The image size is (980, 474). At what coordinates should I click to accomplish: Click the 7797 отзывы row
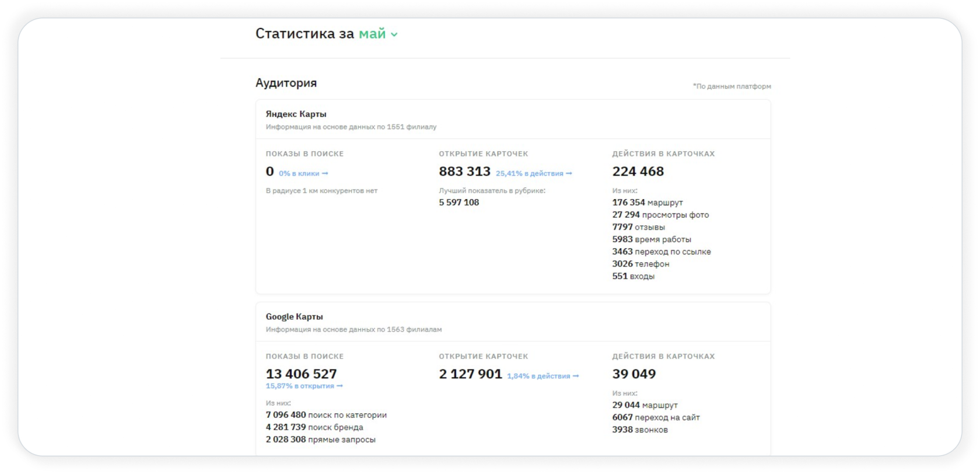click(x=638, y=227)
